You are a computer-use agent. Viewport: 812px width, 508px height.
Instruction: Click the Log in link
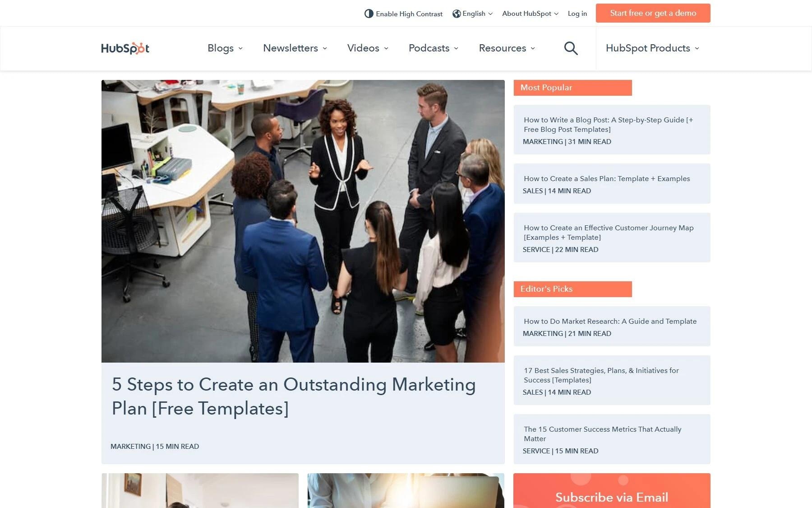[x=577, y=14]
